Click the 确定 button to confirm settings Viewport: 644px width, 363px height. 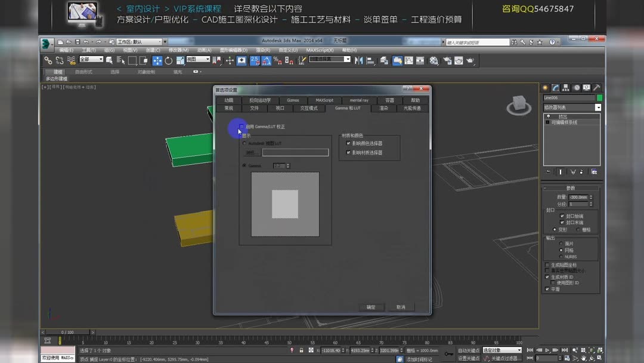(x=371, y=307)
